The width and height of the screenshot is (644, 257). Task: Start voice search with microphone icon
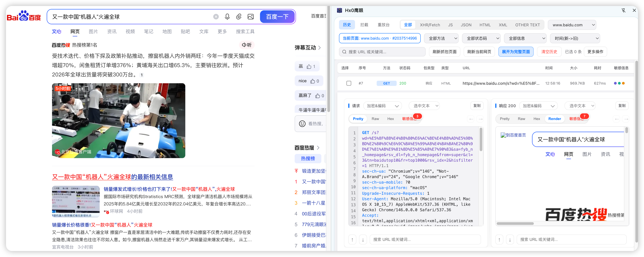point(227,17)
